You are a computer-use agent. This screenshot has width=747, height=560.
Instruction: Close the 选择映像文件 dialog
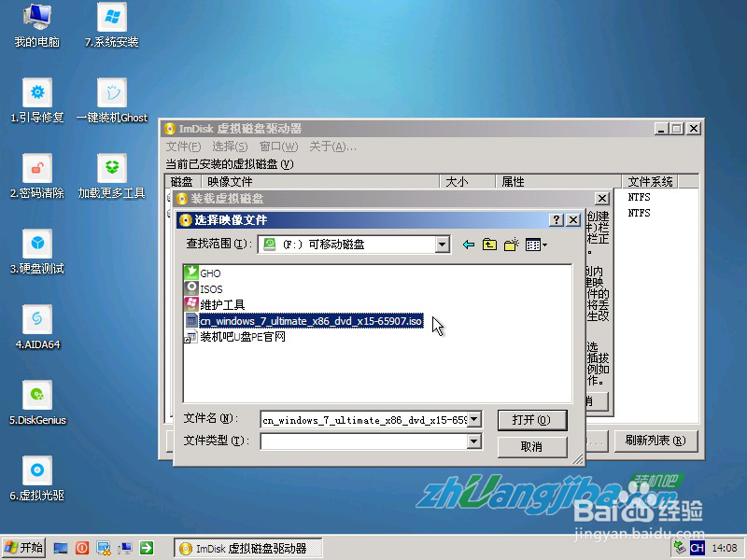coord(573,219)
